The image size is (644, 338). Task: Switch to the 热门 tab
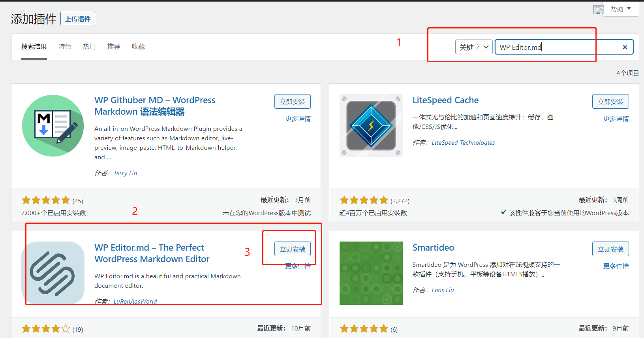tap(89, 47)
